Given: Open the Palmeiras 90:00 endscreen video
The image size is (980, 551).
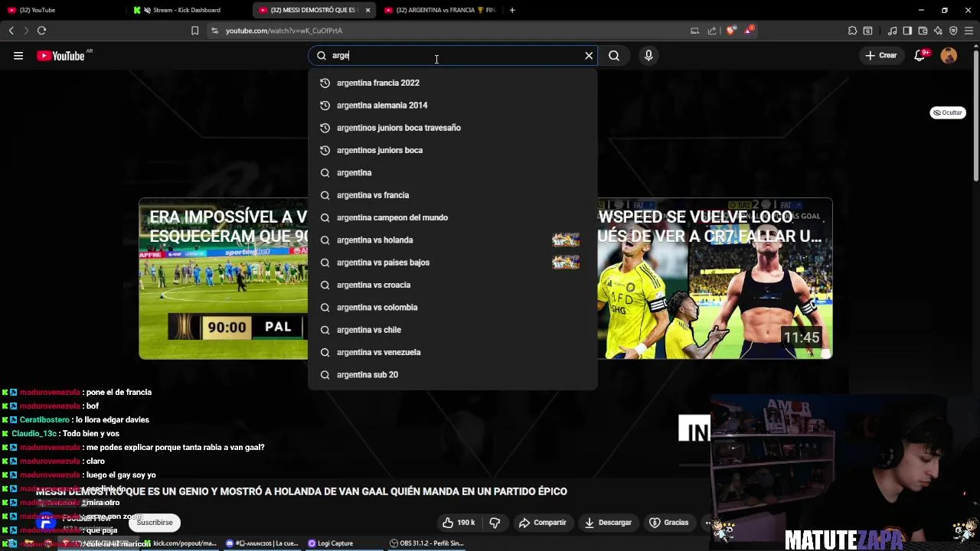Looking at the screenshot, I should [223, 279].
